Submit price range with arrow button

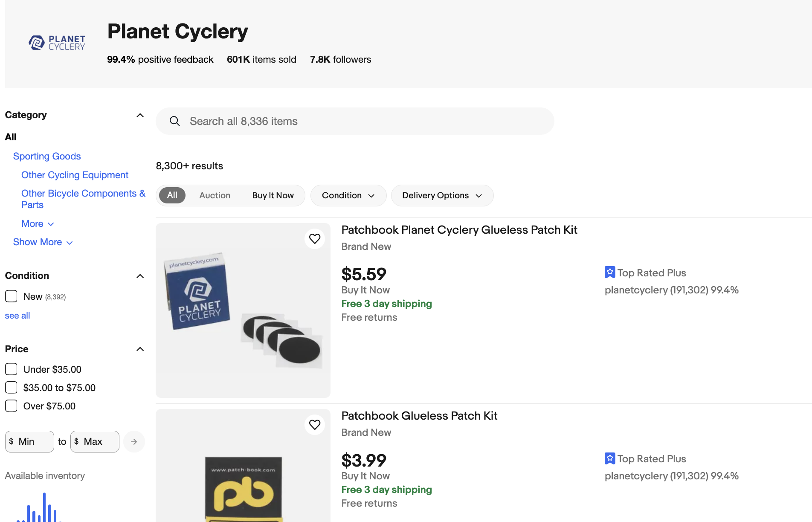pos(134,441)
